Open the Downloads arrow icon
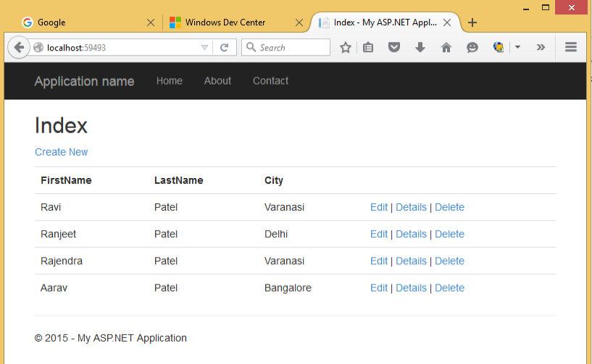This screenshot has width=592, height=364. tap(420, 48)
